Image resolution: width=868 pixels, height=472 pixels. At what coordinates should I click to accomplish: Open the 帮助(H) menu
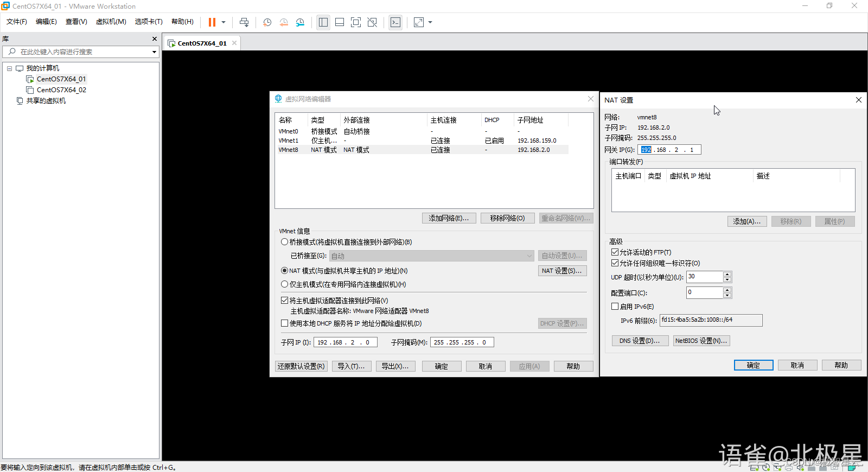tap(182, 22)
